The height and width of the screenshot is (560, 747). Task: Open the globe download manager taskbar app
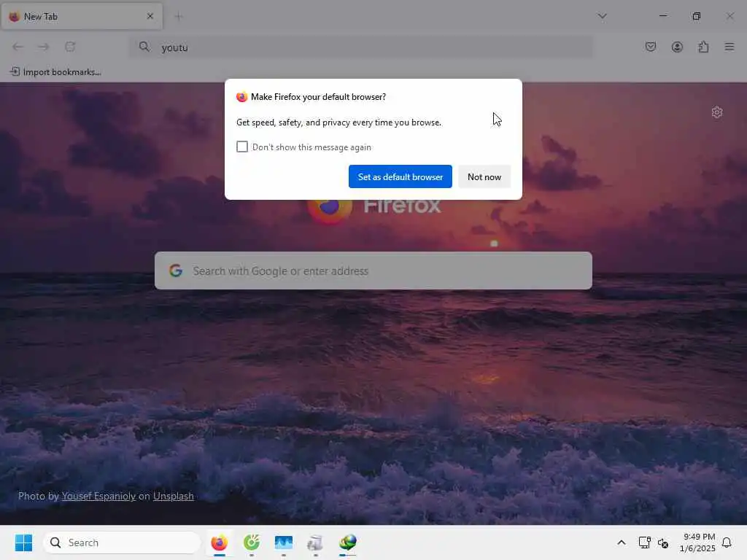pos(348,542)
